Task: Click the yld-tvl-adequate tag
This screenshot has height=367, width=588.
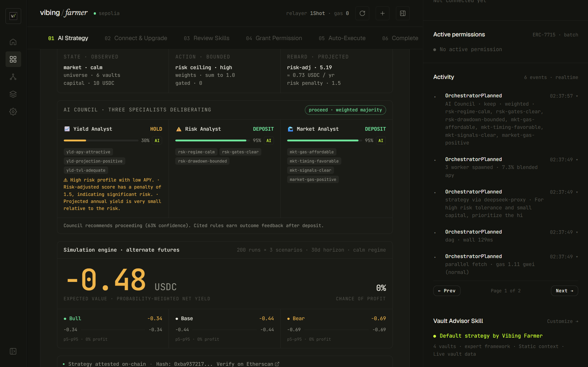Action: tap(86, 170)
